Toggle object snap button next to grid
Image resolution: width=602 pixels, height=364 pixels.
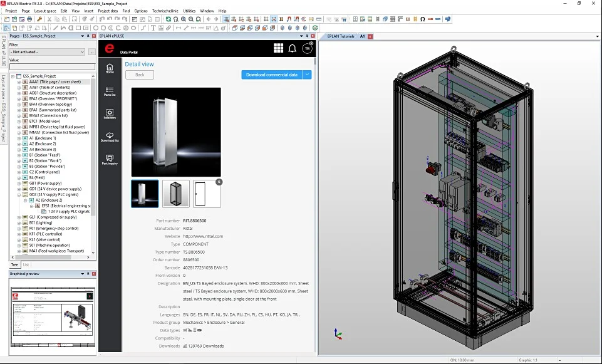(274, 19)
